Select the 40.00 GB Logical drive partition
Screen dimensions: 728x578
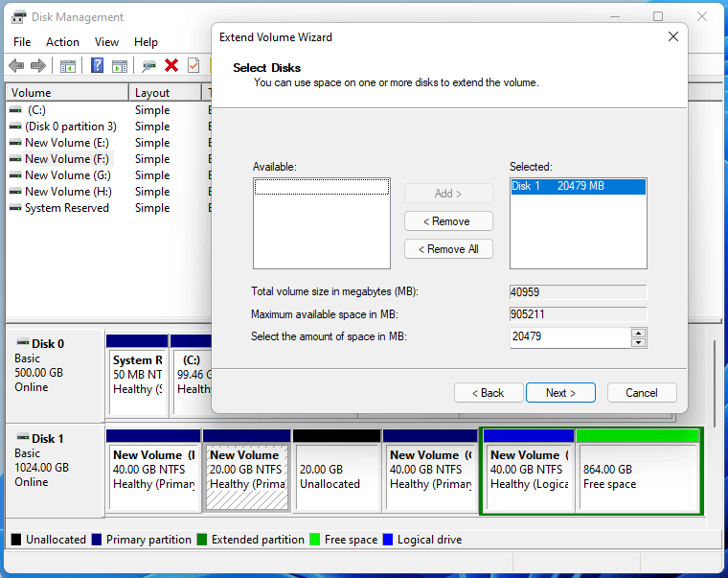[529, 471]
